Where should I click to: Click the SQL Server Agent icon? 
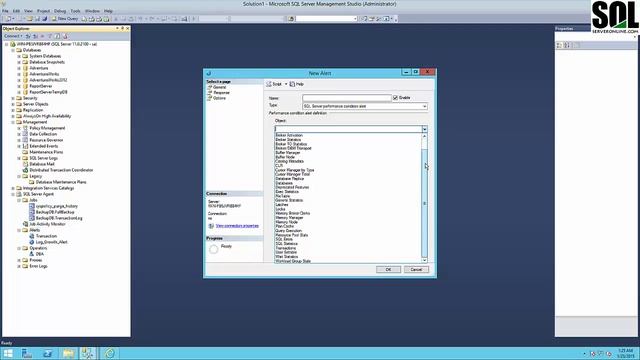19,194
